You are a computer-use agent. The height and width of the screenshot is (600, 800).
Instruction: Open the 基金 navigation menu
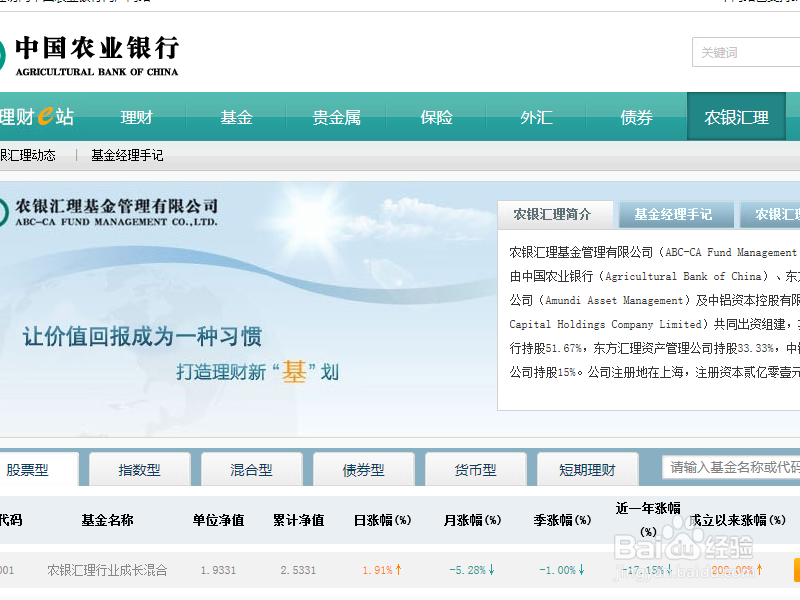tap(236, 117)
